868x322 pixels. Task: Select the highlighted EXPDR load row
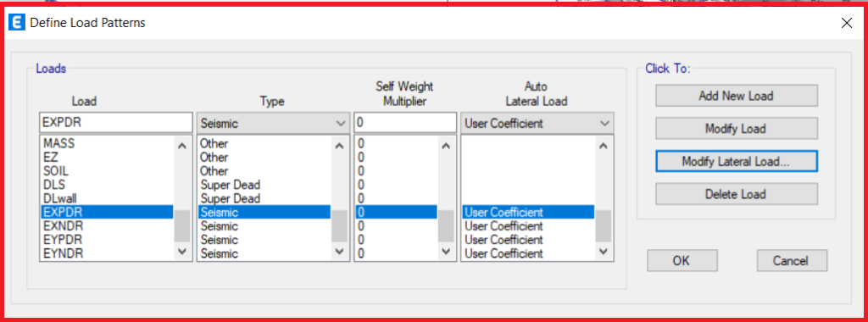(x=108, y=212)
